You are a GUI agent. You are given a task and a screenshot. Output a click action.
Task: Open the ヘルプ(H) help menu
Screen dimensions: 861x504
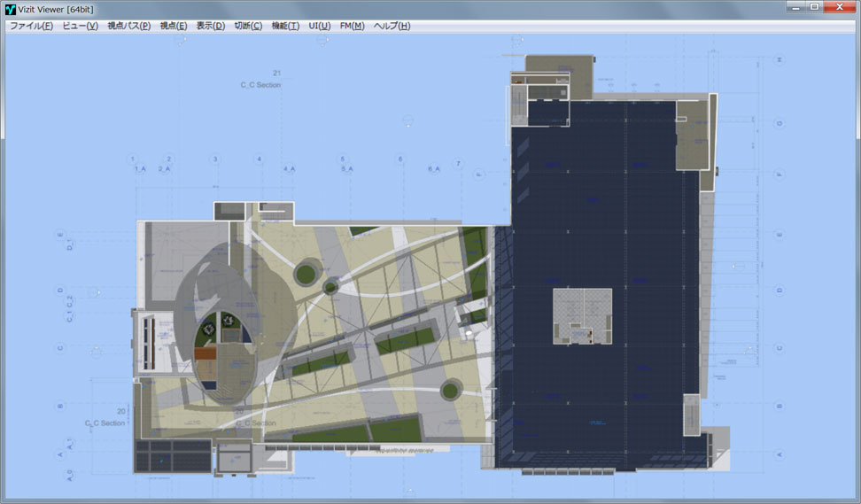pos(392,26)
